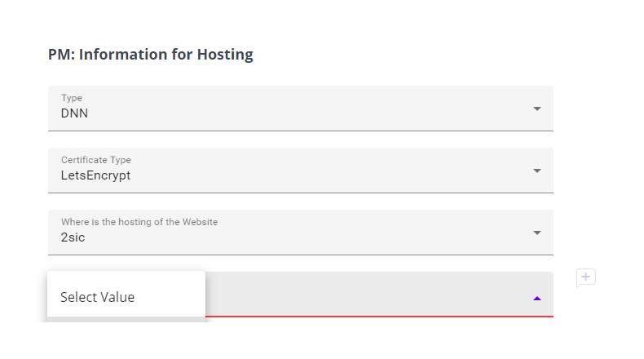Click the plus sign inside the note bubble
This screenshot has height=359, width=644.
(586, 277)
